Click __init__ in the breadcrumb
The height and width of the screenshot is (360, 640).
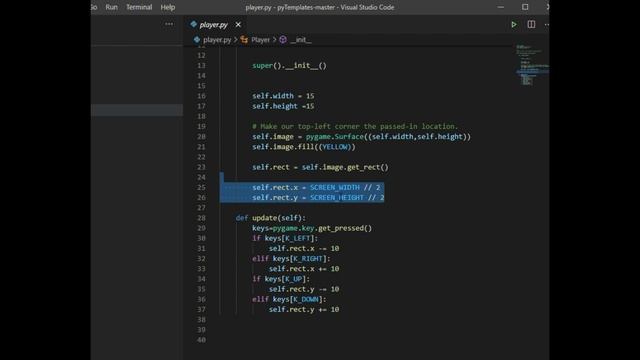tap(301, 40)
